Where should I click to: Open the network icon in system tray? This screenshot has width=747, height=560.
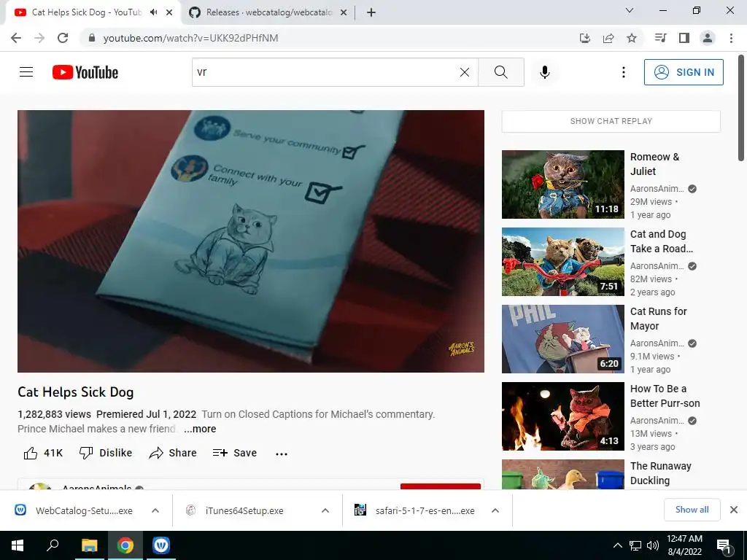(x=635, y=545)
